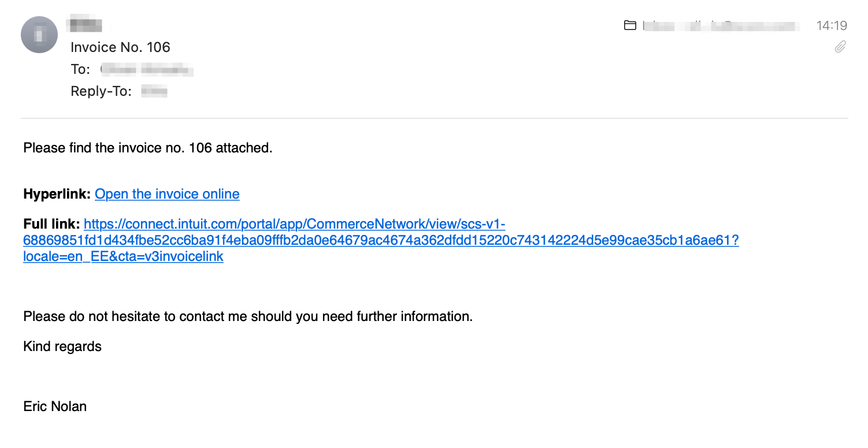Screen dimensions: 868x448
Task: Open the "Open the invoice online" link
Action: click(167, 194)
